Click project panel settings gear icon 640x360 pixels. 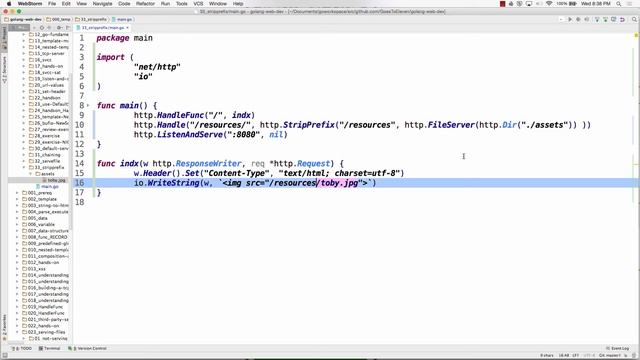point(59,28)
